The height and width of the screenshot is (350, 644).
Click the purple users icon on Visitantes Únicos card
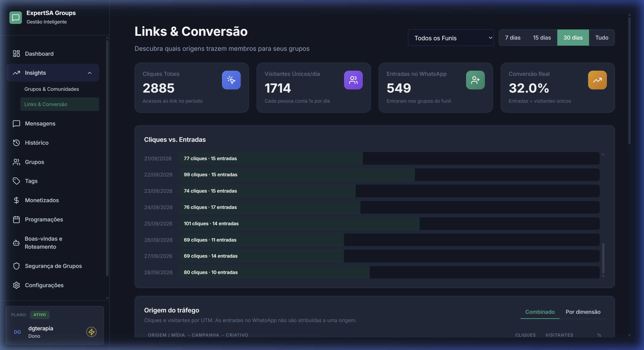tap(353, 80)
